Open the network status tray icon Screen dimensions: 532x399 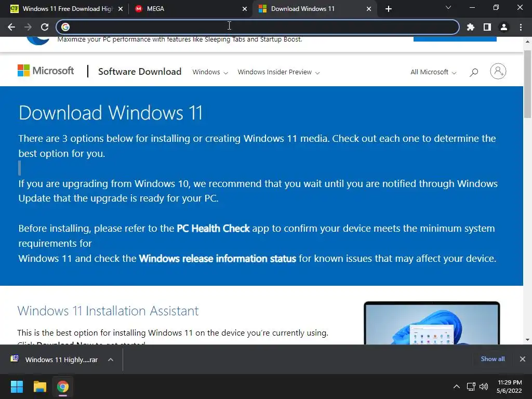pos(471,387)
